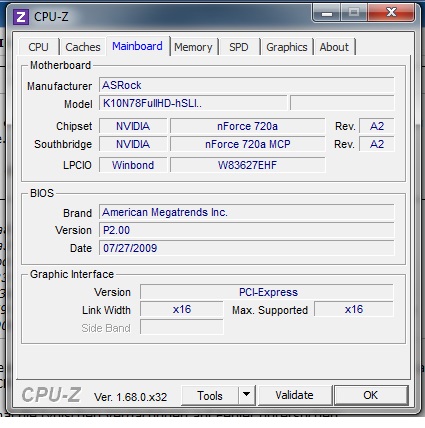Select the Mainboard tab
Screen dimensions: 425x428
pyautogui.click(x=137, y=46)
